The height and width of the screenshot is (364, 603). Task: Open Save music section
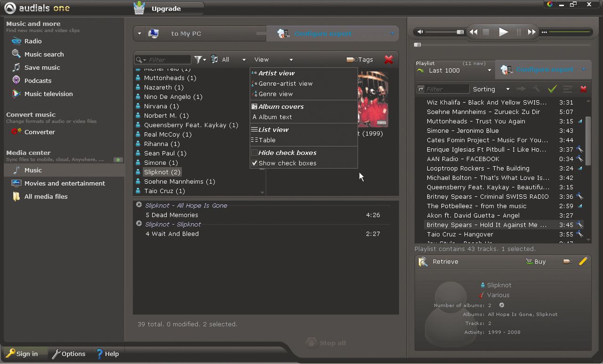[x=42, y=67]
